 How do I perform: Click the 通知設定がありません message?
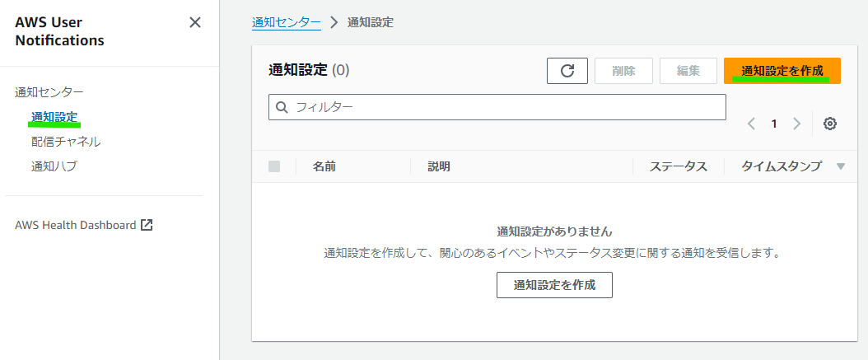point(554,231)
